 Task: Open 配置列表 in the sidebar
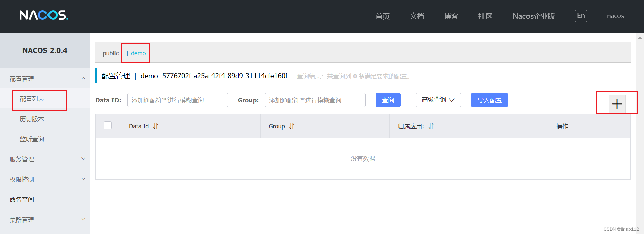pyautogui.click(x=32, y=99)
